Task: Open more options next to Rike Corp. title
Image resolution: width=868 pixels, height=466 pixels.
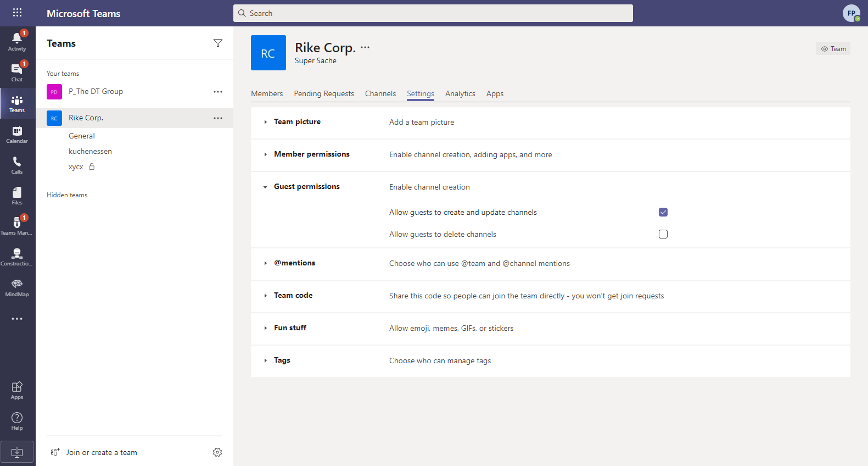Action: tap(365, 47)
